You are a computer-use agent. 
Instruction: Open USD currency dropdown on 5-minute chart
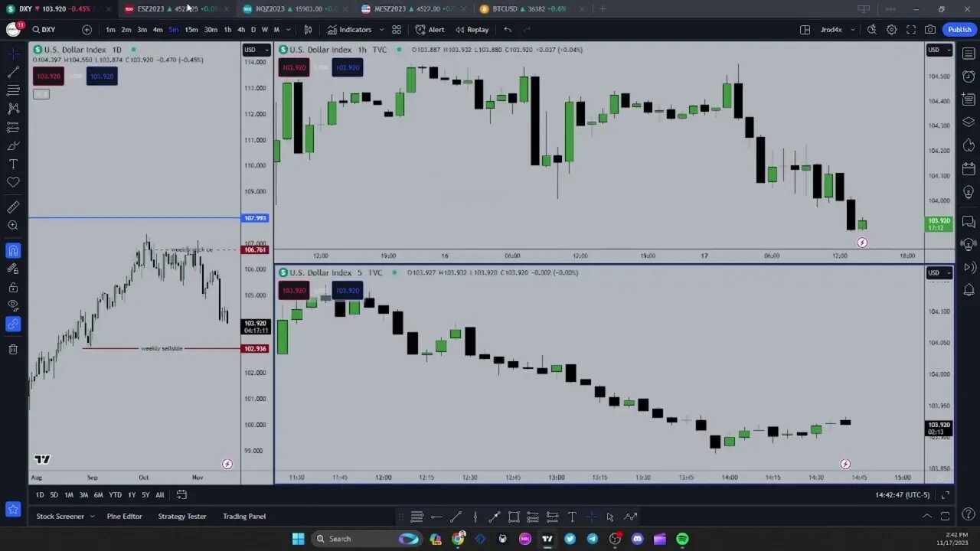(x=939, y=272)
